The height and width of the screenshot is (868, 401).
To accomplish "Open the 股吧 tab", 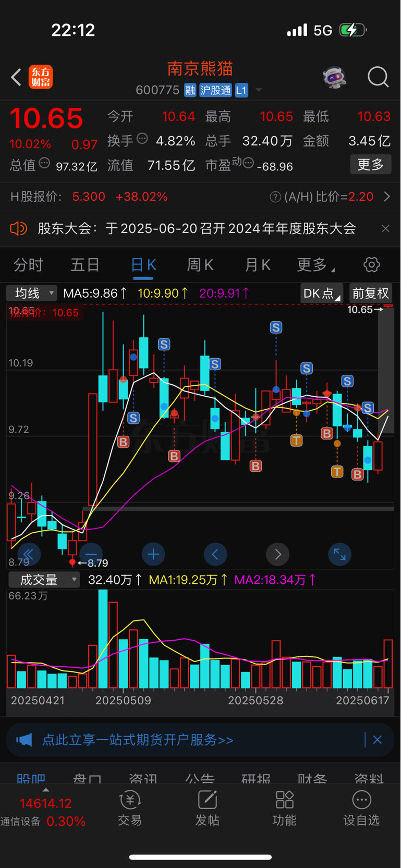I will (31, 778).
